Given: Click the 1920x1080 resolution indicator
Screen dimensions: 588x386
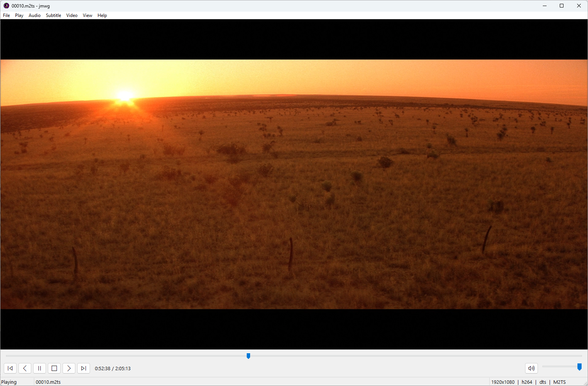Looking at the screenshot, I should click(503, 382).
